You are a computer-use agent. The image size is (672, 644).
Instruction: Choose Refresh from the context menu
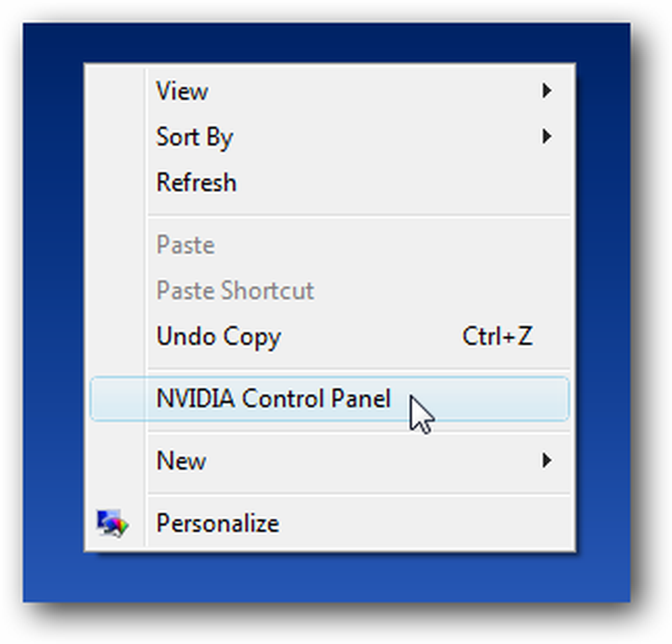(329, 183)
